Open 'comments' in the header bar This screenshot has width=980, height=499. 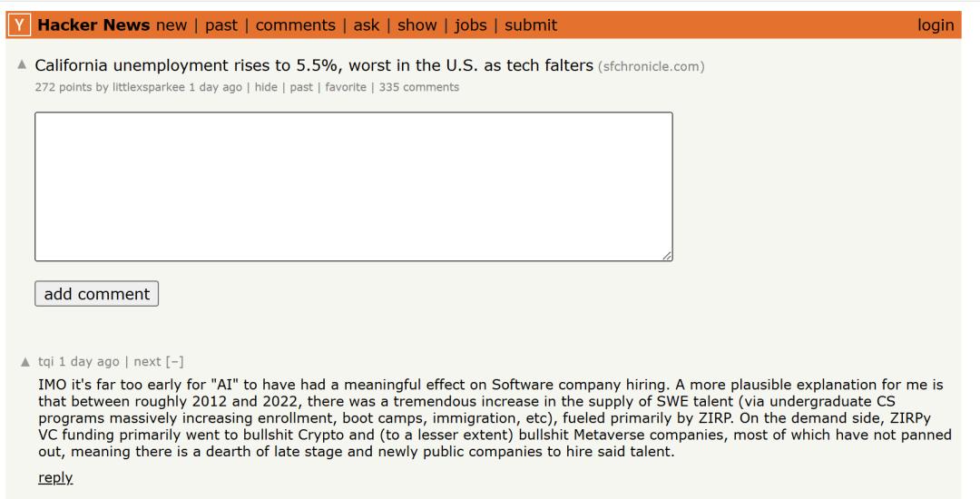pos(295,25)
